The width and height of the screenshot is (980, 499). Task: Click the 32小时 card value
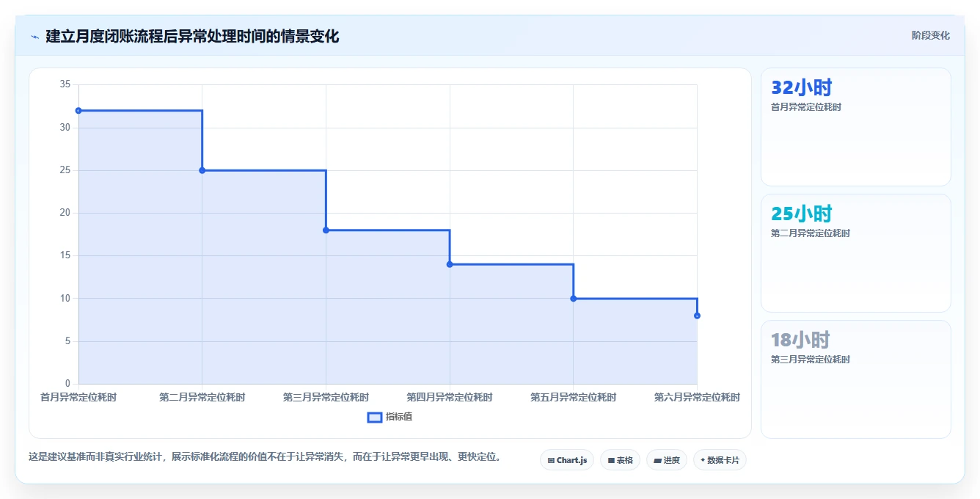802,88
